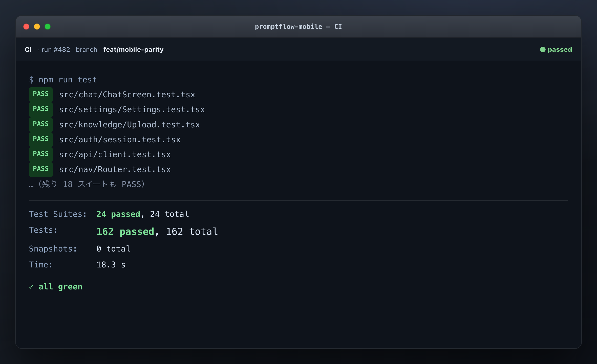Click the passed status label
The height and width of the screenshot is (364, 597).
560,50
